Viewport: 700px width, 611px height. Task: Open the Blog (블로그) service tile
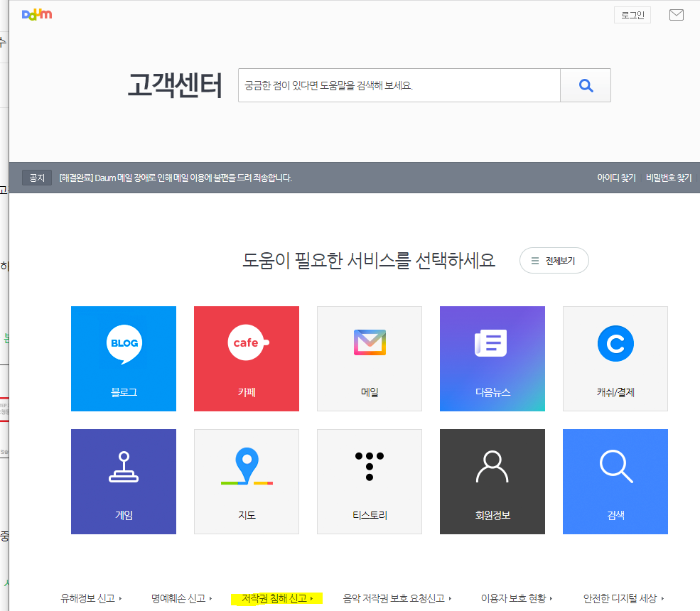pos(124,358)
